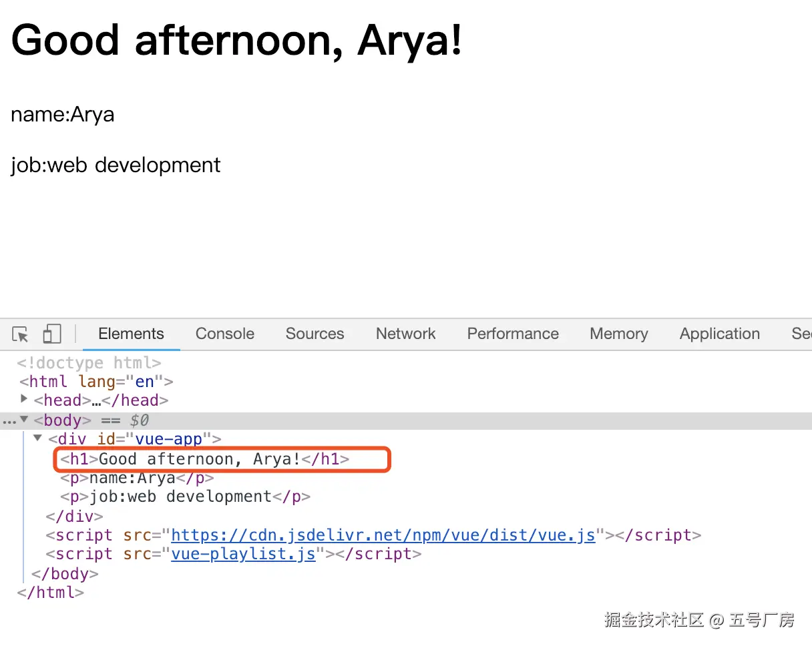
Task: Collapse the body element node
Action: point(24,420)
